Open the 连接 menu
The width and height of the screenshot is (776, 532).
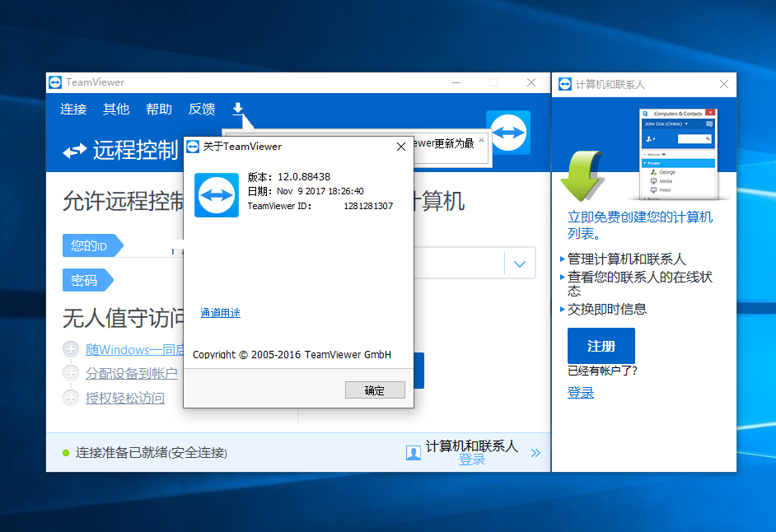(x=73, y=109)
